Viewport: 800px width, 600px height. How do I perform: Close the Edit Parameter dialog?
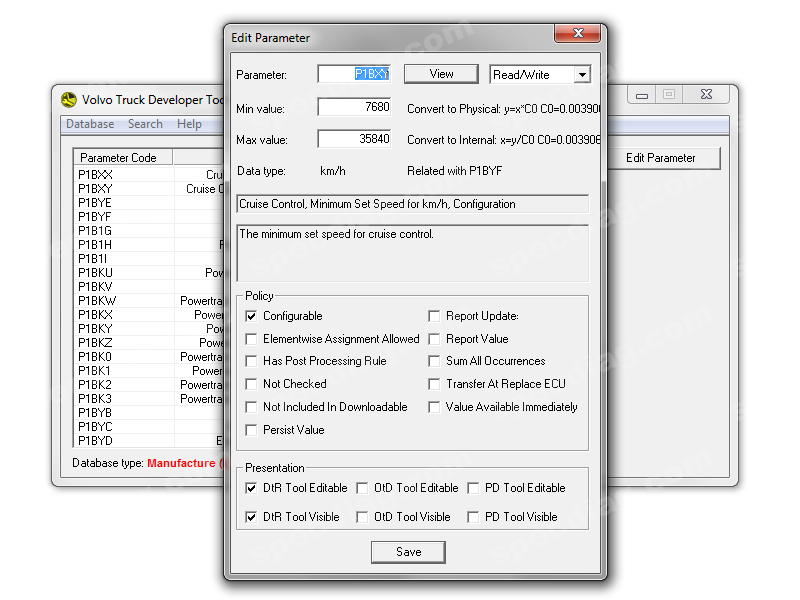(x=578, y=33)
